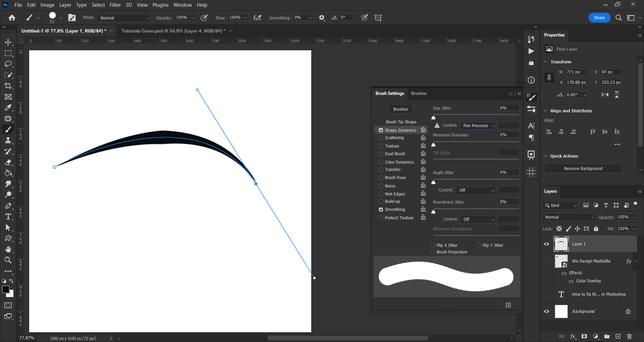The width and height of the screenshot is (644, 342).
Task: Select the Lasso tool
Action: pos(8,64)
